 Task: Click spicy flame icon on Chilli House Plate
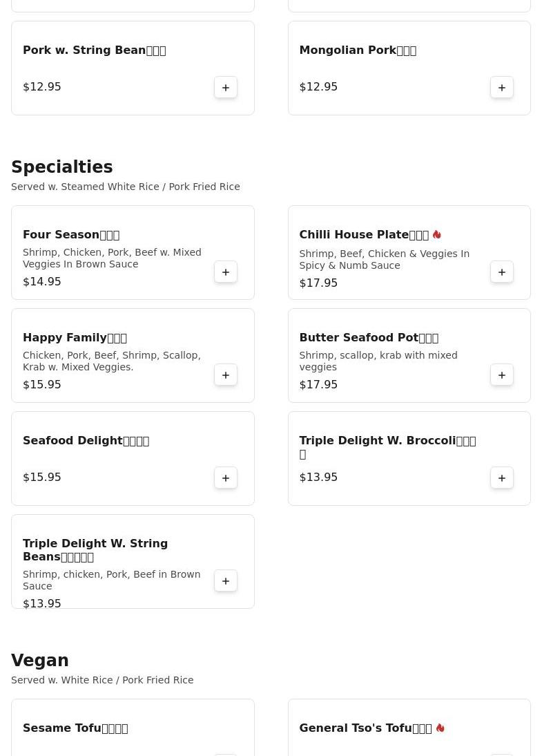[x=437, y=235]
